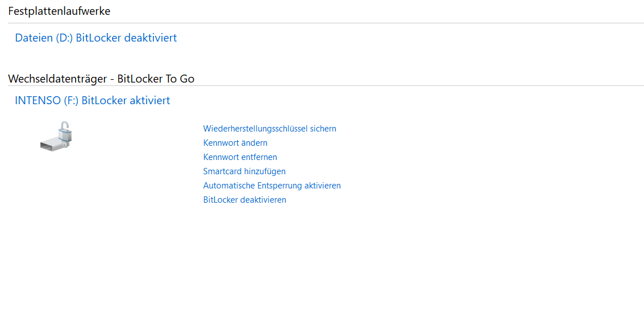The width and height of the screenshot is (644, 312).
Task: Click the Festplattenlaufwerke section heading
Action: coord(59,11)
